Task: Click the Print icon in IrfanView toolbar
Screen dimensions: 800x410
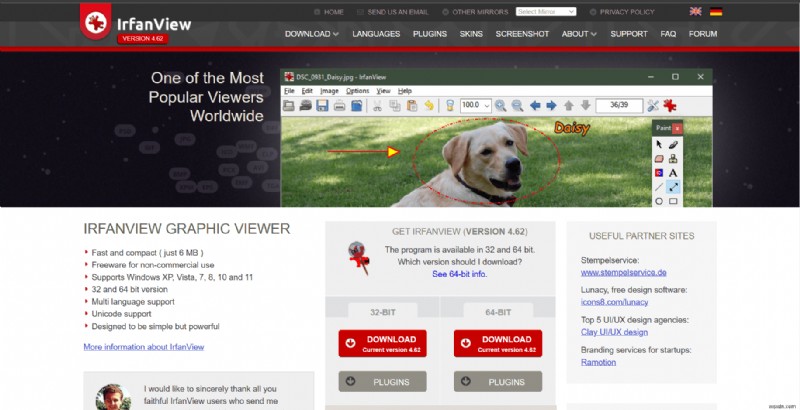Action: coord(339,106)
